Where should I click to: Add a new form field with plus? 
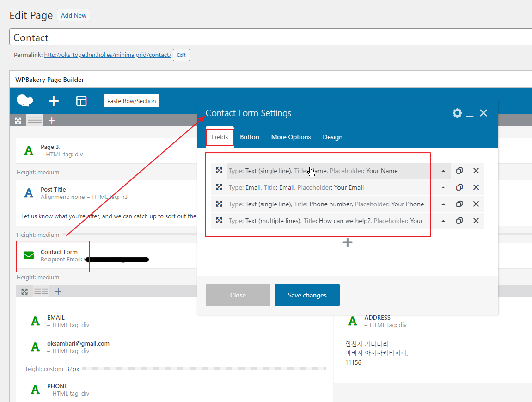[x=348, y=242]
